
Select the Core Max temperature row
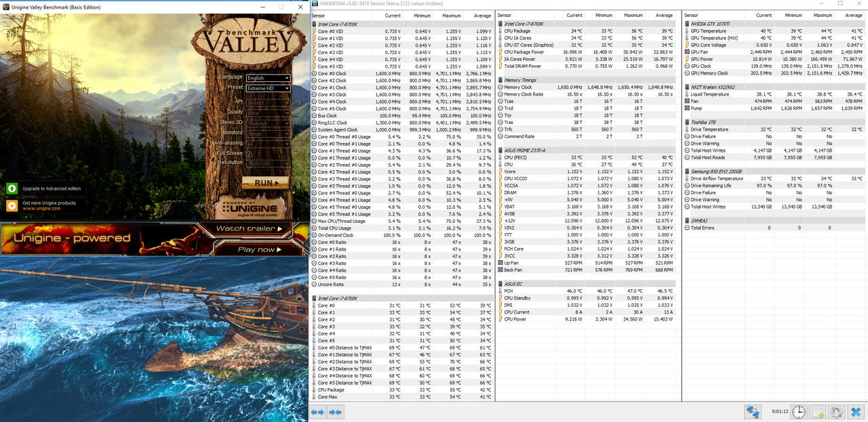402,397
